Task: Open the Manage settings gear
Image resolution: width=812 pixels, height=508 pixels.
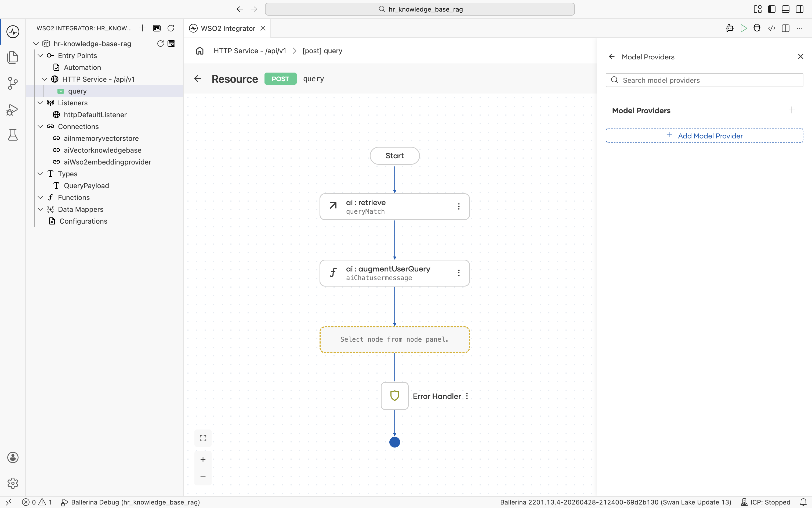Action: pyautogui.click(x=13, y=483)
